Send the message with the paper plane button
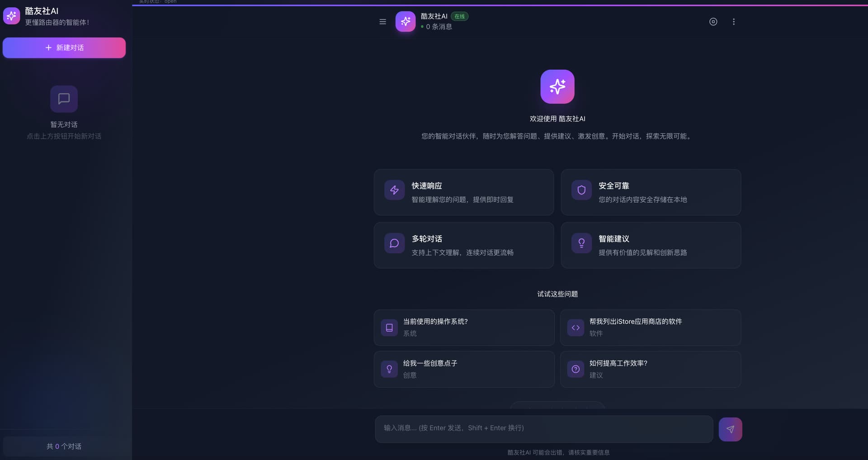Image resolution: width=868 pixels, height=460 pixels. [730, 429]
